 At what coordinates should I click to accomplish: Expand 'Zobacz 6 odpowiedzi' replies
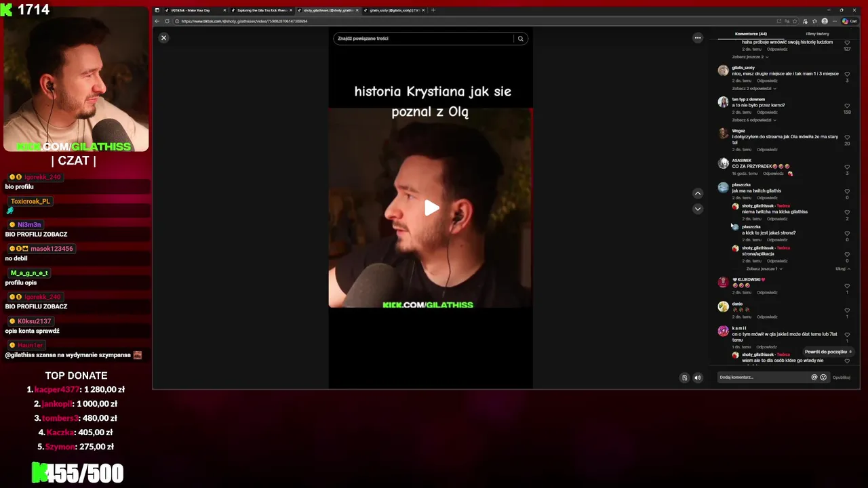[x=754, y=120]
